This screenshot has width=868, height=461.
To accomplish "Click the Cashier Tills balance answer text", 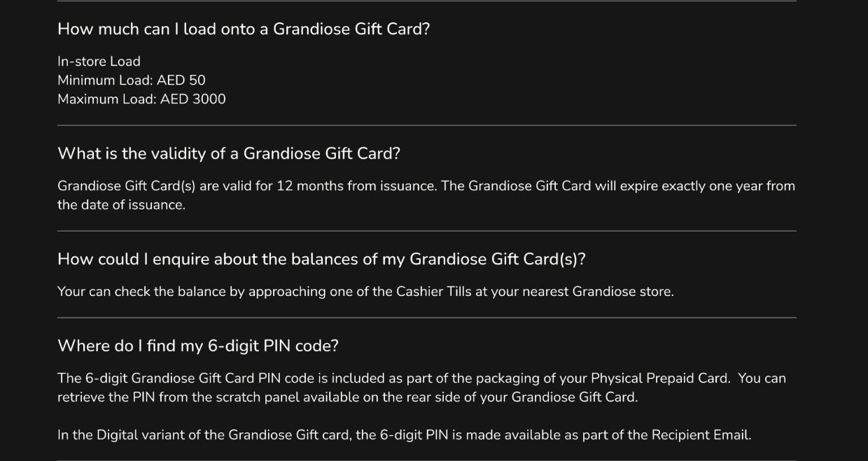I will click(365, 292).
